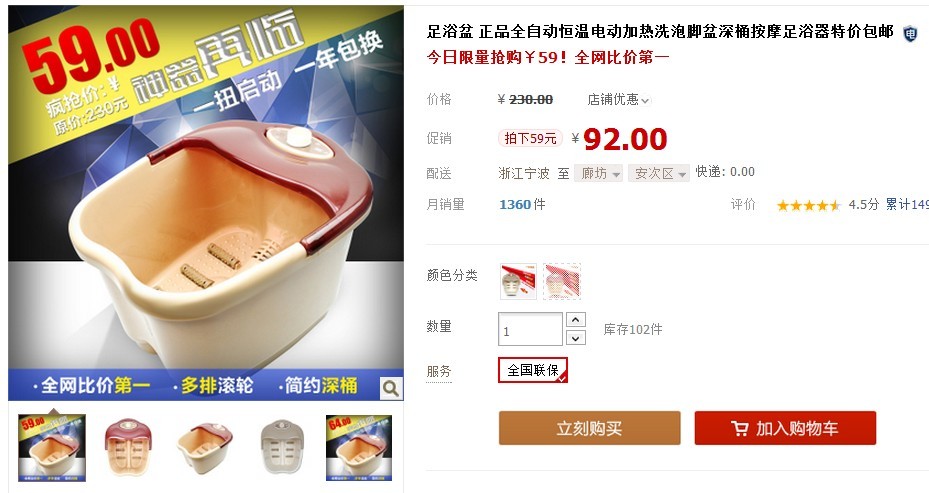Click the quantity input field
The width and height of the screenshot is (929, 493).
pos(530,329)
